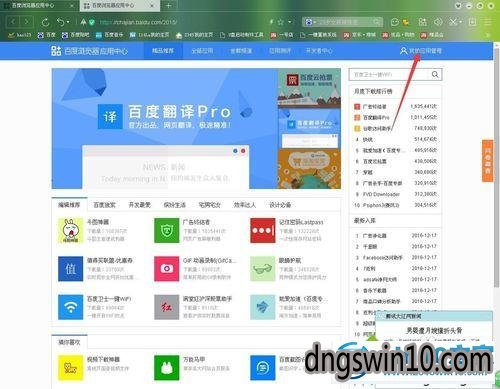Open the new tab plus button

coord(169,5)
